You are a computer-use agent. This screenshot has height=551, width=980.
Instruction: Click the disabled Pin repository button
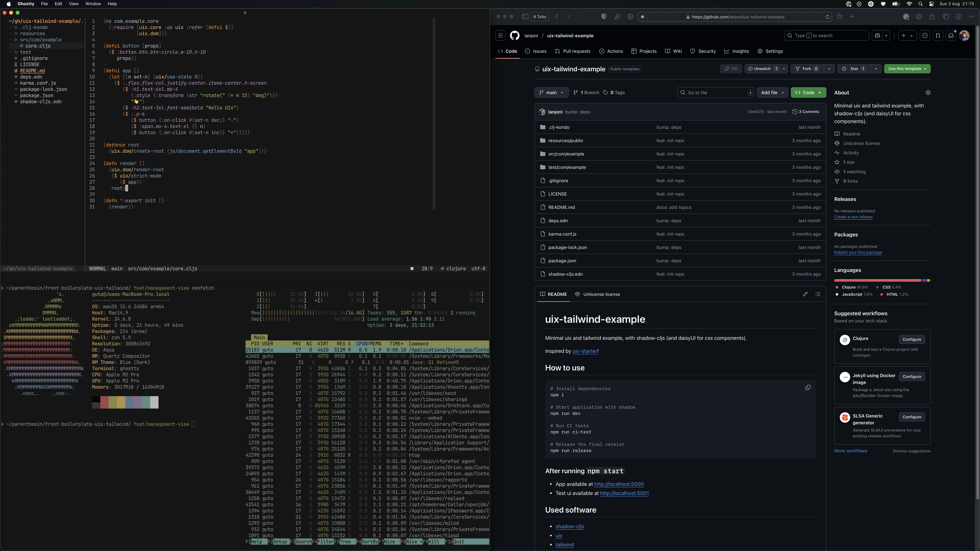tap(731, 69)
